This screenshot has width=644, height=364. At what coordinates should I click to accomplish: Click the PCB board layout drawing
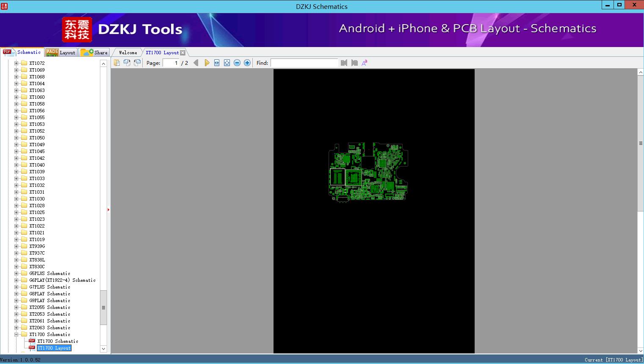coord(368,172)
